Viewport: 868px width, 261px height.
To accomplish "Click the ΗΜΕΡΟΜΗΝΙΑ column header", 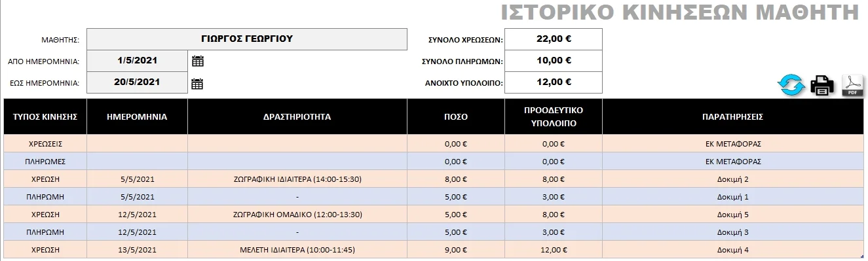I will [137, 117].
